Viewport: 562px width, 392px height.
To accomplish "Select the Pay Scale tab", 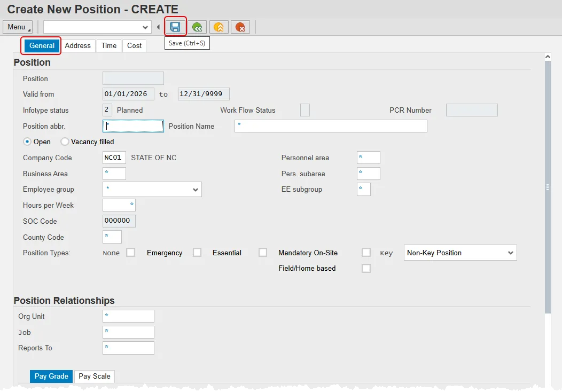I will tap(95, 377).
